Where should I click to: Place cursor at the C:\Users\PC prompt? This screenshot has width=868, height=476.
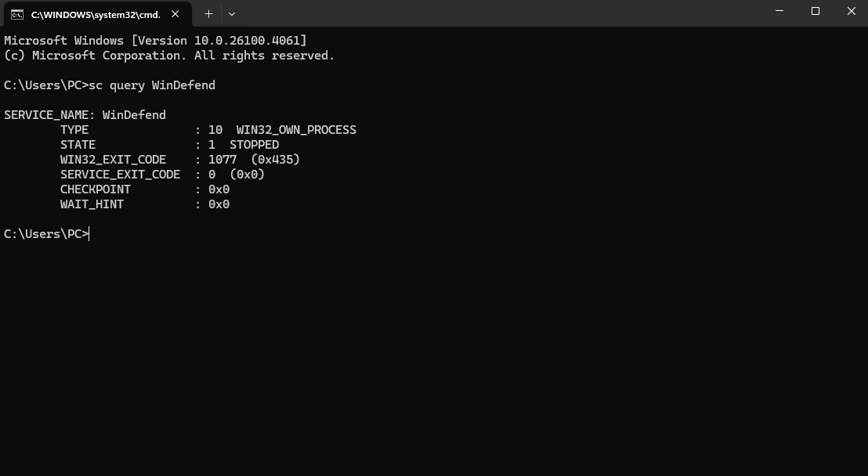(x=45, y=233)
